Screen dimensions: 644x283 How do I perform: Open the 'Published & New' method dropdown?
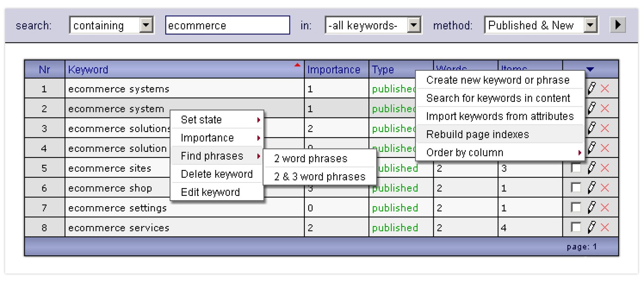click(x=591, y=25)
